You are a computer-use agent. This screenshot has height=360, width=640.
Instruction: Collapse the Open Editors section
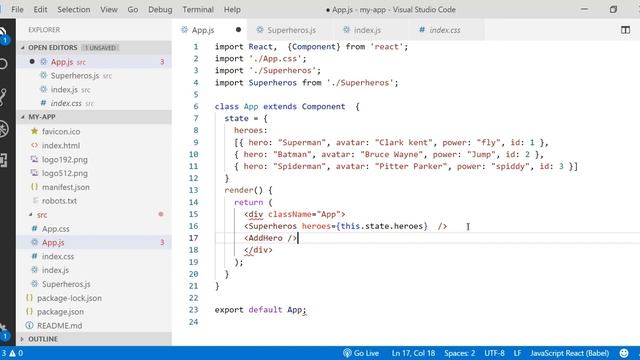94,48
